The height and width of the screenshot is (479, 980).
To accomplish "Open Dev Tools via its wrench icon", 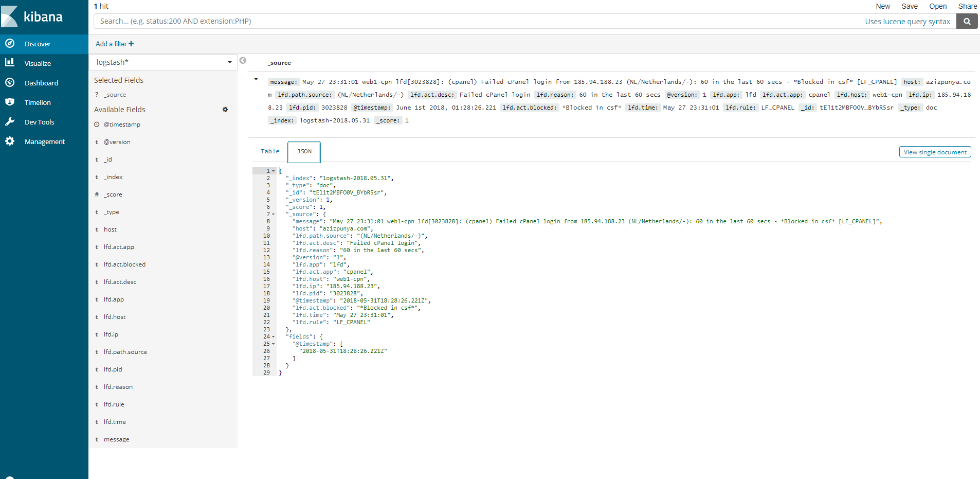I will pyautogui.click(x=10, y=121).
